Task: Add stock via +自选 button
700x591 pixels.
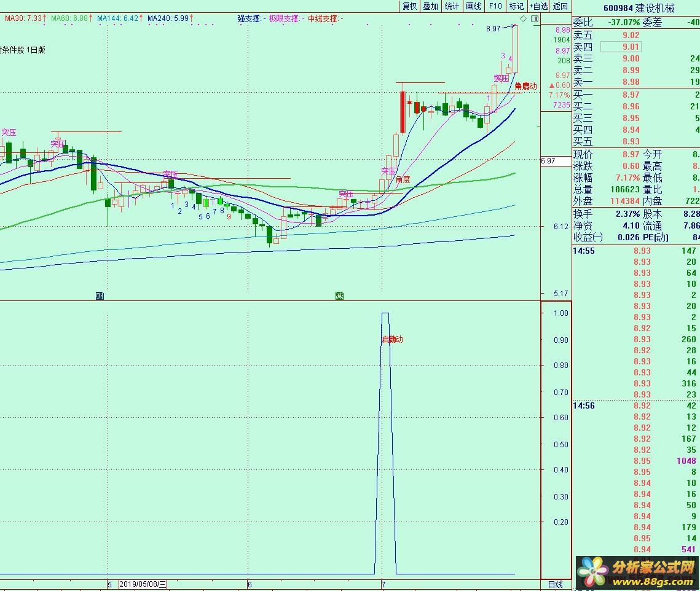Action: coord(538,6)
